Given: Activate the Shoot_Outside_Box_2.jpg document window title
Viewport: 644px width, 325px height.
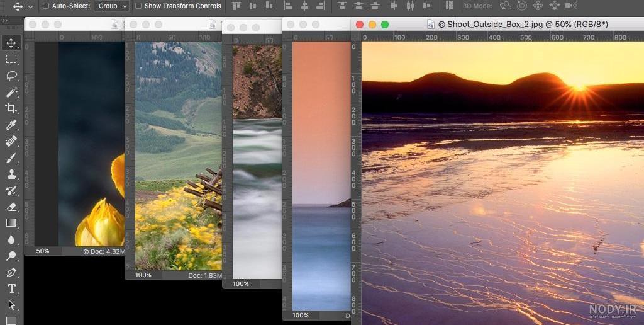Looking at the screenshot, I should 523,25.
